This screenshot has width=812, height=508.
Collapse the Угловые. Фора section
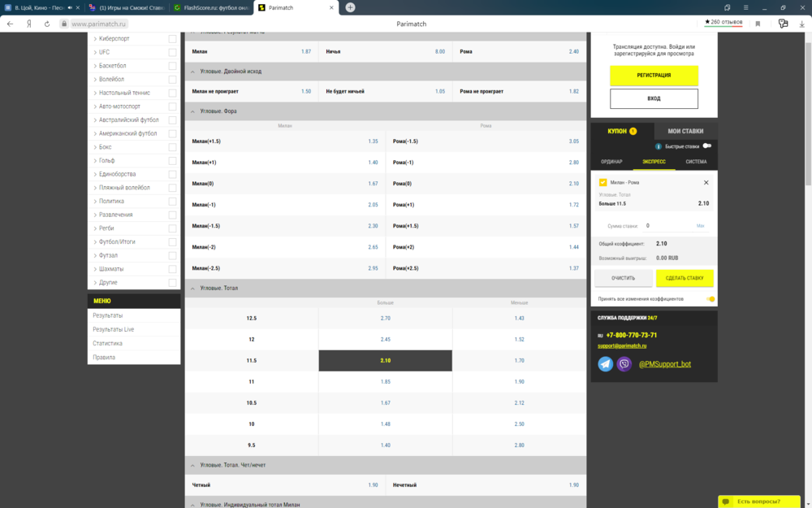[192, 111]
